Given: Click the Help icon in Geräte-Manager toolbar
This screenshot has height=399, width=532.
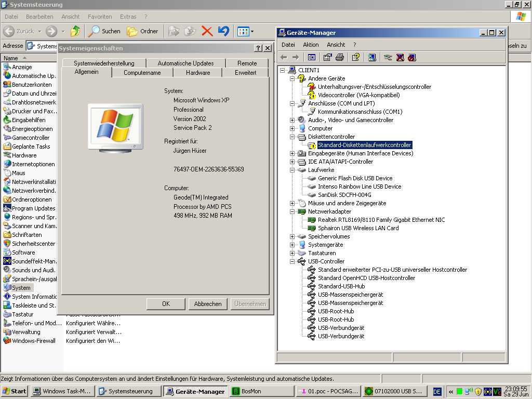Looking at the screenshot, I should click(x=355, y=57).
